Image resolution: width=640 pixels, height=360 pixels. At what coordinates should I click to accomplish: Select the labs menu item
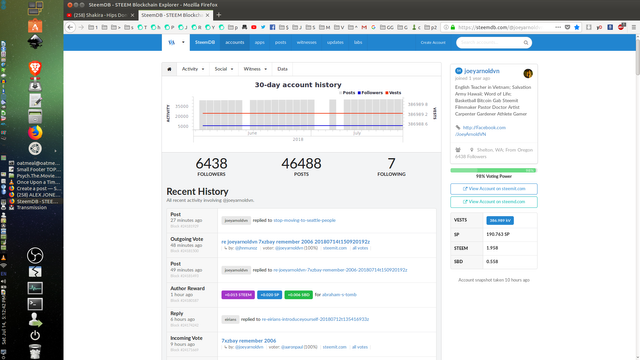[x=358, y=42]
